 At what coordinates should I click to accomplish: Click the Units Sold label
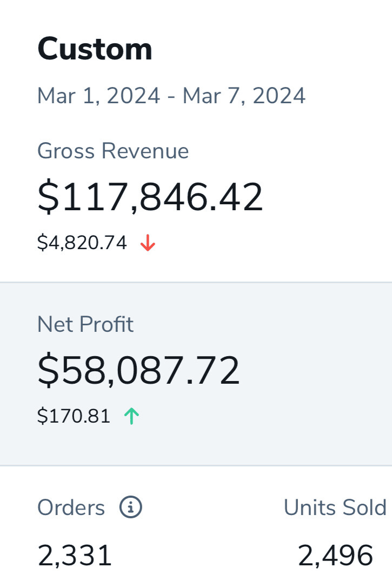click(x=335, y=508)
